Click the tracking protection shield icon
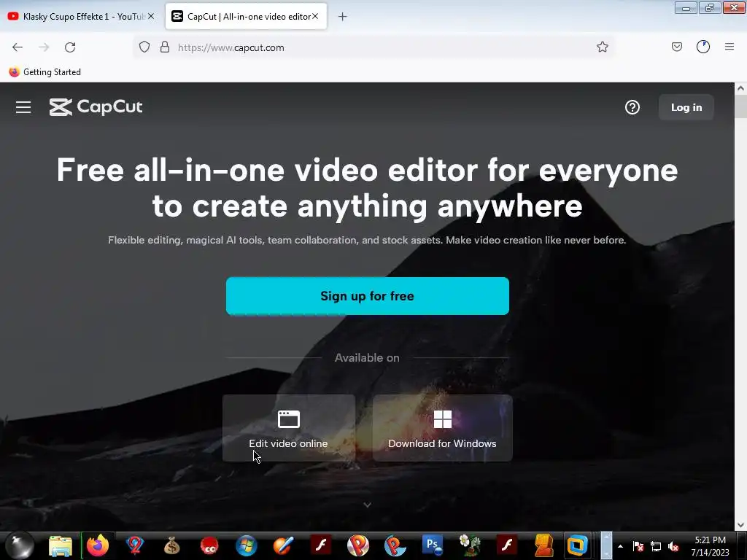Viewport: 747px width, 560px height. coord(144,47)
